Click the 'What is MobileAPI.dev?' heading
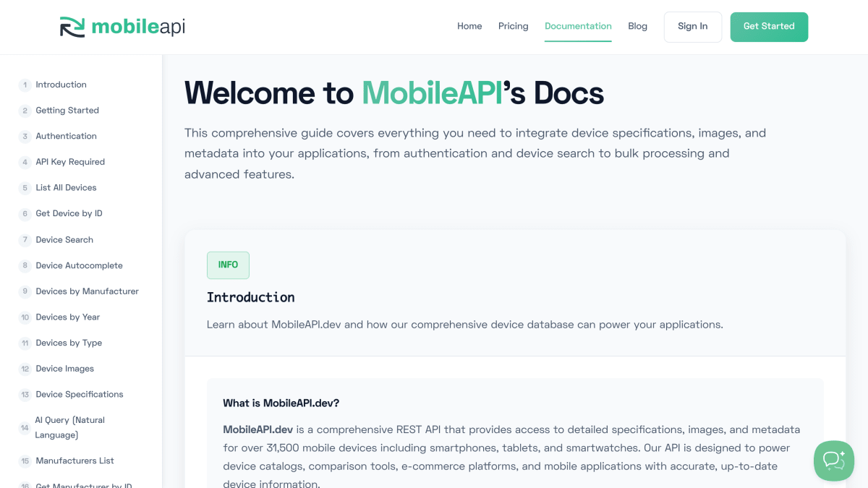This screenshot has width=868, height=488. 281,403
